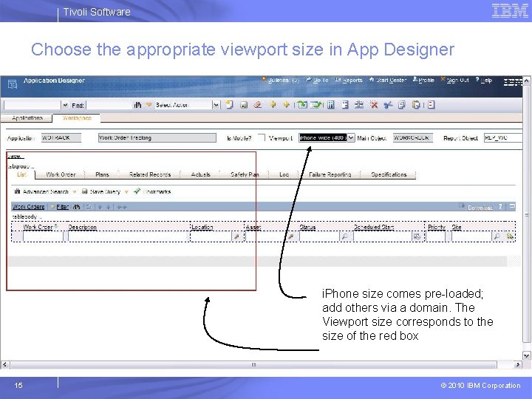Viewport: 532px width, 399px height.
Task: Collapse the Work Orders table with minimize icon
Action: [x=512, y=206]
